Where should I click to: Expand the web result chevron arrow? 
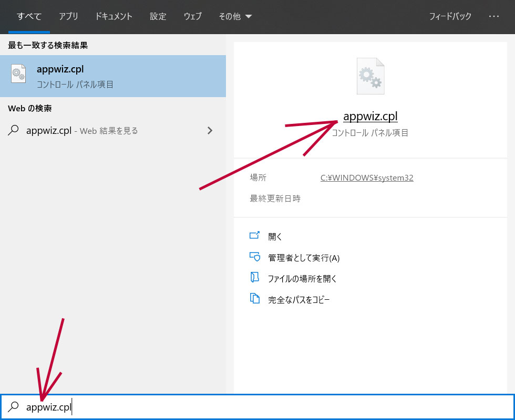coord(210,131)
